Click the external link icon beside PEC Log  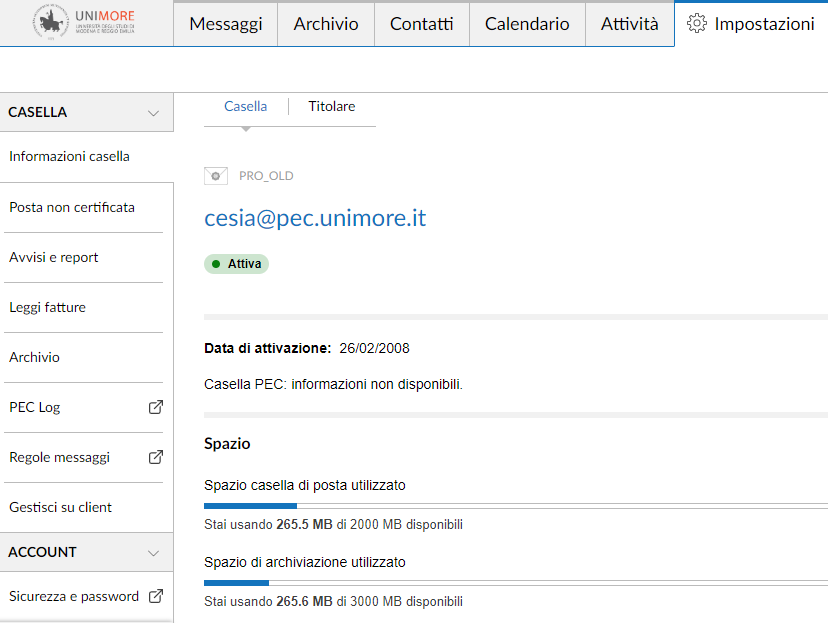click(x=155, y=407)
